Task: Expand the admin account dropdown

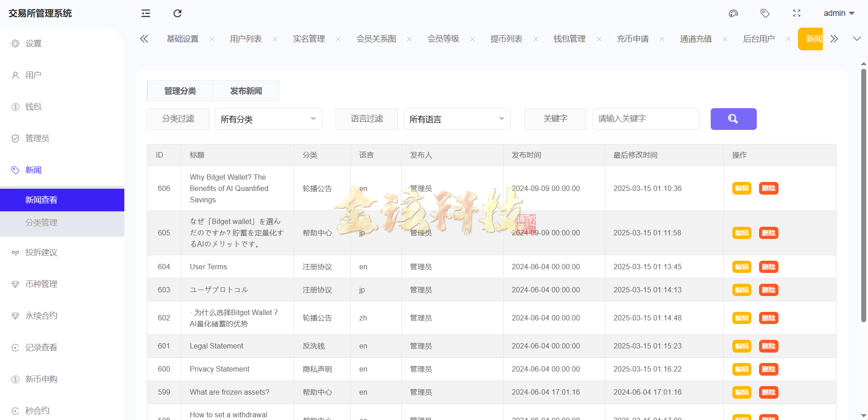Action: pos(839,13)
